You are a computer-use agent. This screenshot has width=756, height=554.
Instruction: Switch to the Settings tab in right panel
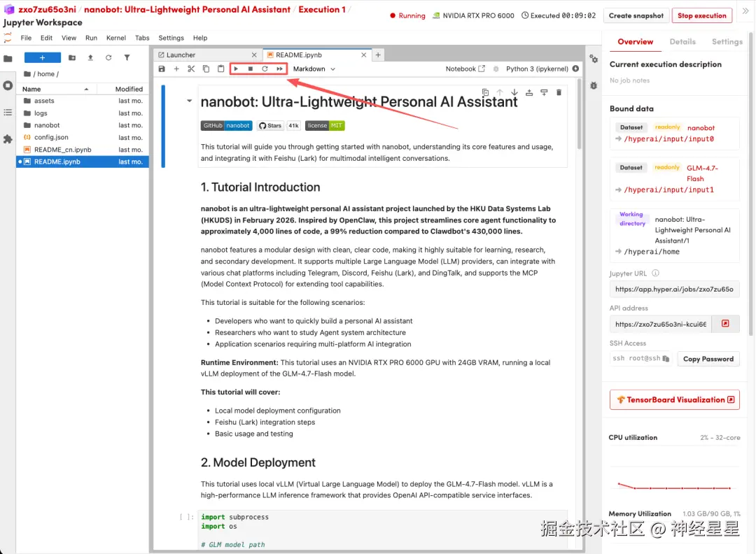click(727, 42)
